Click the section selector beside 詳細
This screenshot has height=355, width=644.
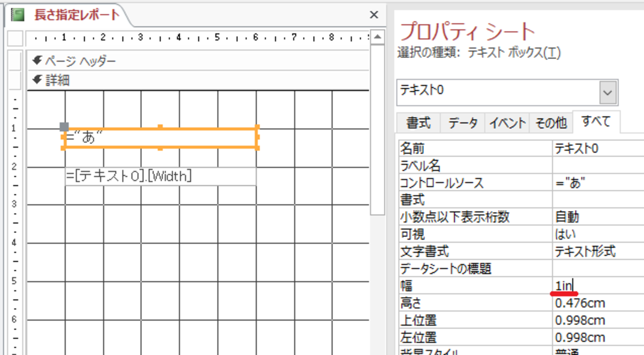[15, 80]
